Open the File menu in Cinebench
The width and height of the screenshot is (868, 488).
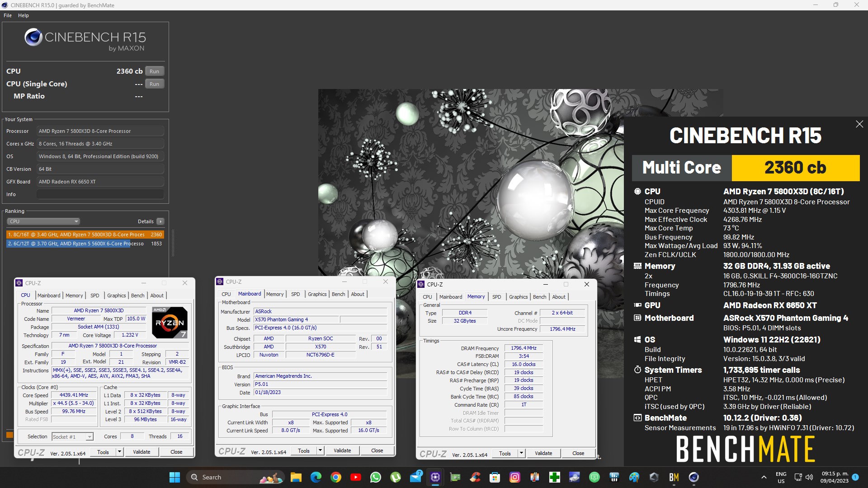8,15
